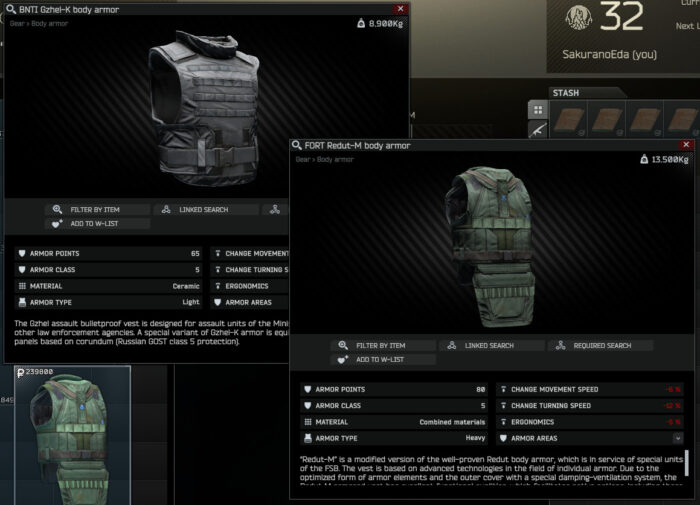
Task: Select the grid view icon in stash
Action: [538, 110]
